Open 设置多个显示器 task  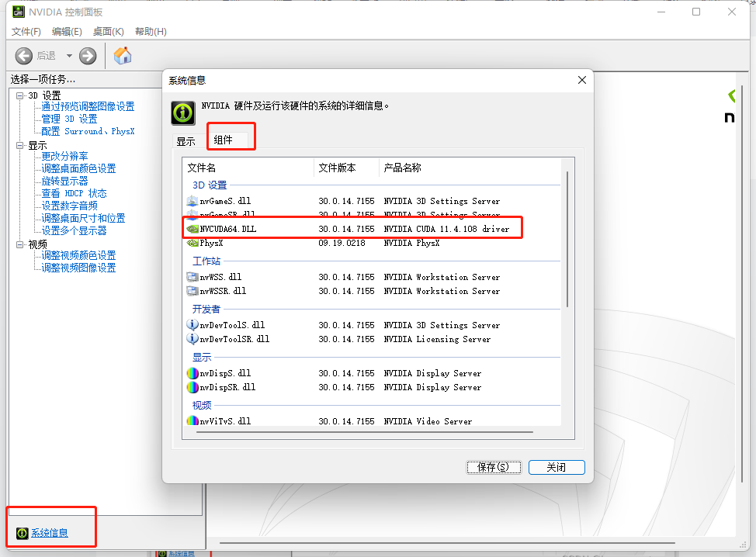(x=74, y=230)
